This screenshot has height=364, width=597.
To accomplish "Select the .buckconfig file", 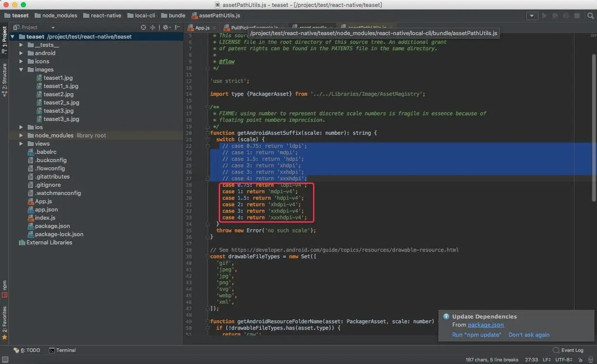I will click(51, 160).
